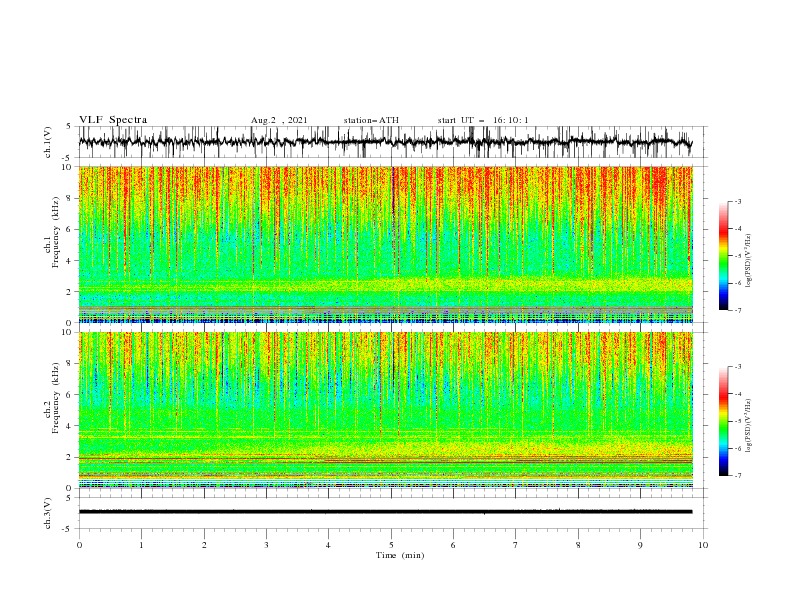Image resolution: width=792 pixels, height=612 pixels.
Task: Click the ch.2 spectrogram panel
Action: pos(385,410)
